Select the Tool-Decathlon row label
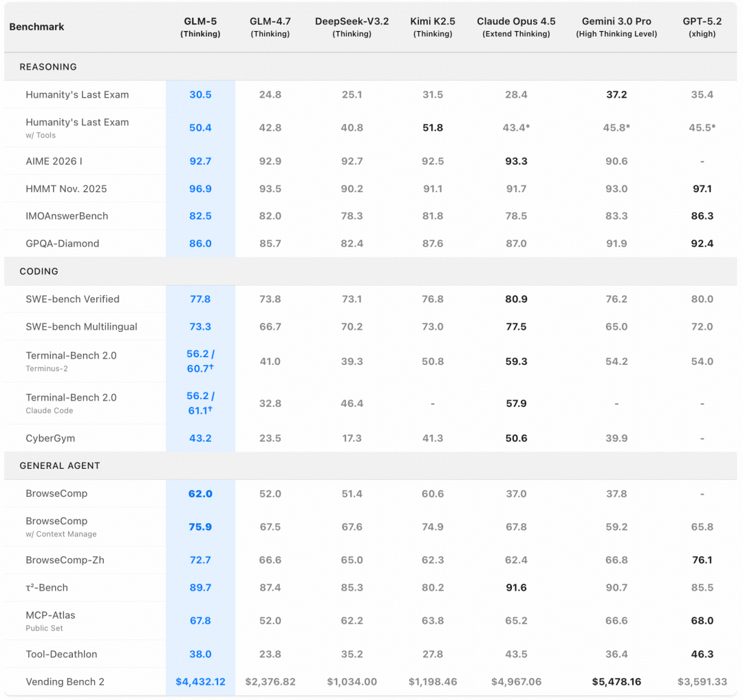The image size is (743, 700). pyautogui.click(x=61, y=654)
